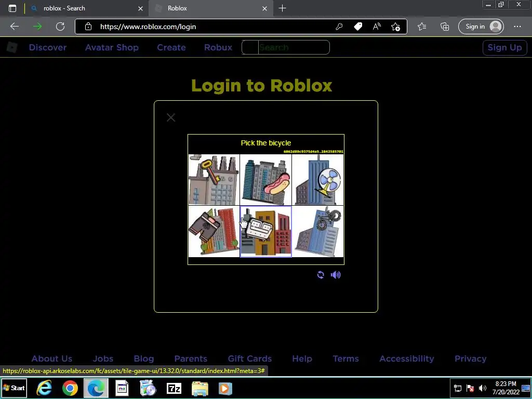Reload the captcha challenge with the refresh icon

coord(321,275)
